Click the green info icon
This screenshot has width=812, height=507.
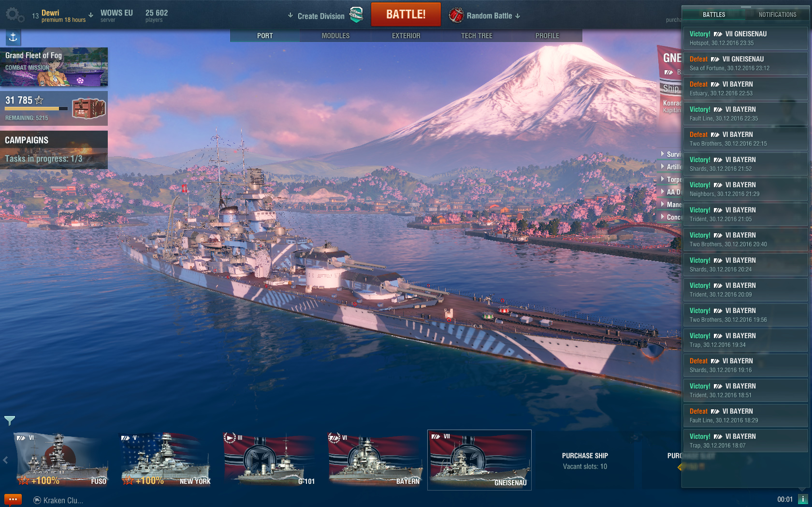803,499
